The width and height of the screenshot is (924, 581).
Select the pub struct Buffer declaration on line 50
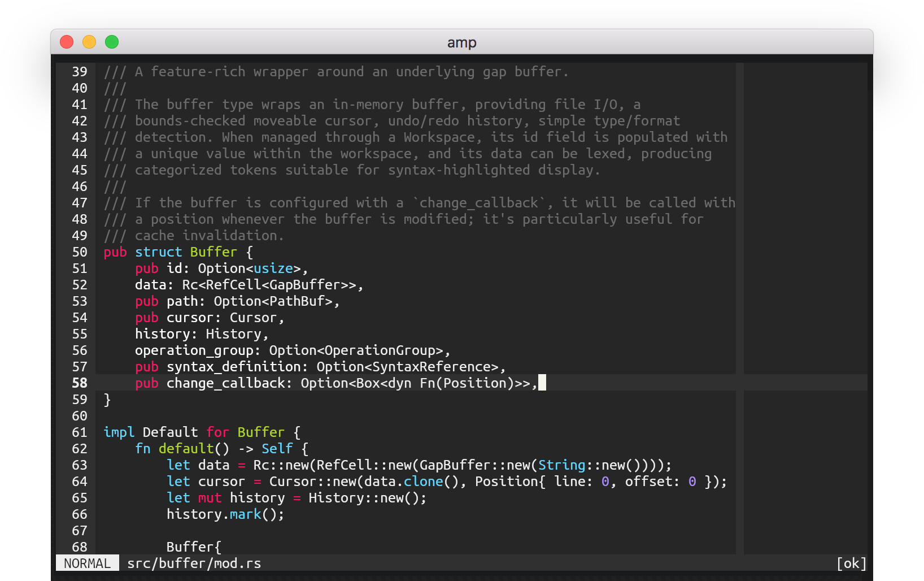(176, 252)
